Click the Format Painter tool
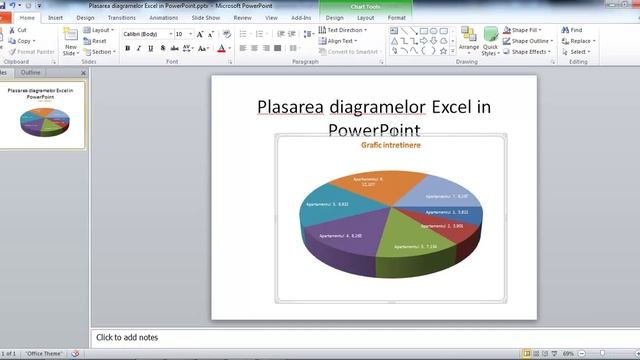 [31, 52]
